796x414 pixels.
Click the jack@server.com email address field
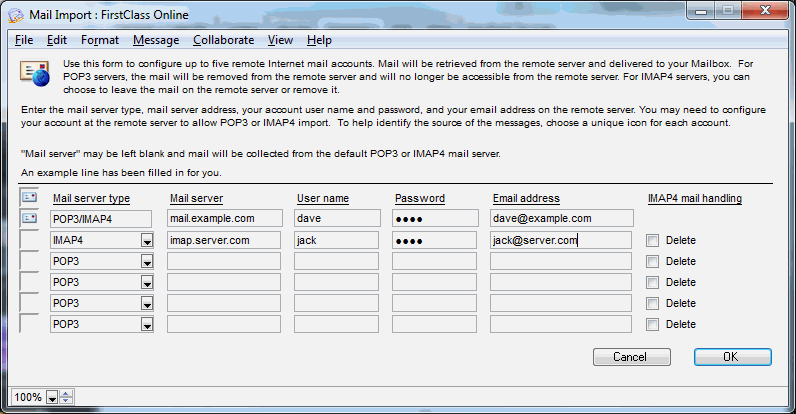click(562, 240)
